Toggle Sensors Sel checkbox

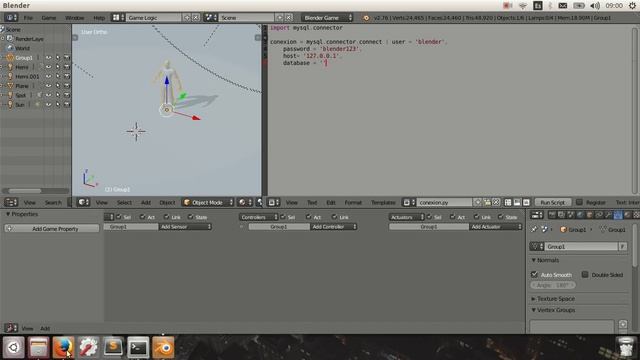click(x=119, y=217)
